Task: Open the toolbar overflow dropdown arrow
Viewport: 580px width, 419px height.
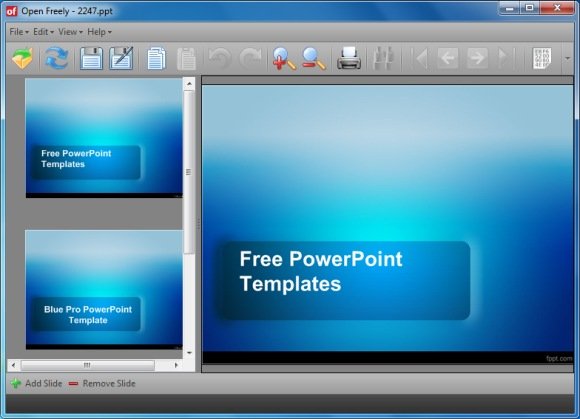Action: click(x=567, y=58)
